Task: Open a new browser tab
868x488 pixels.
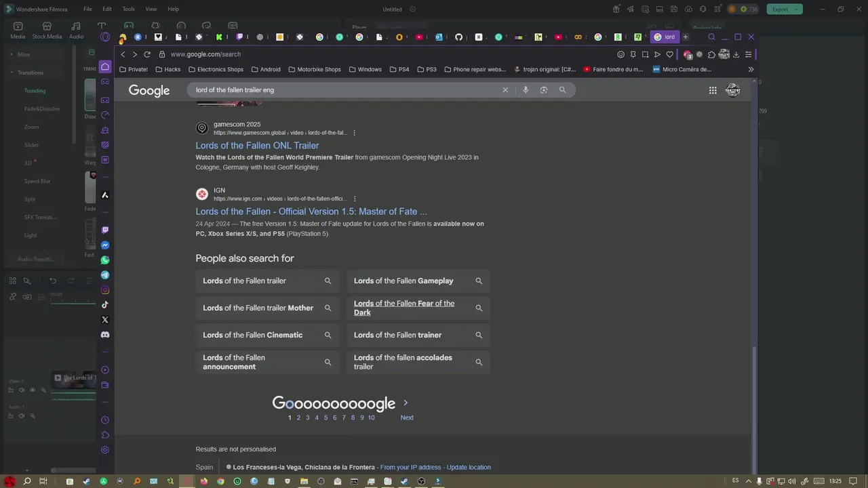Action: coord(686,37)
